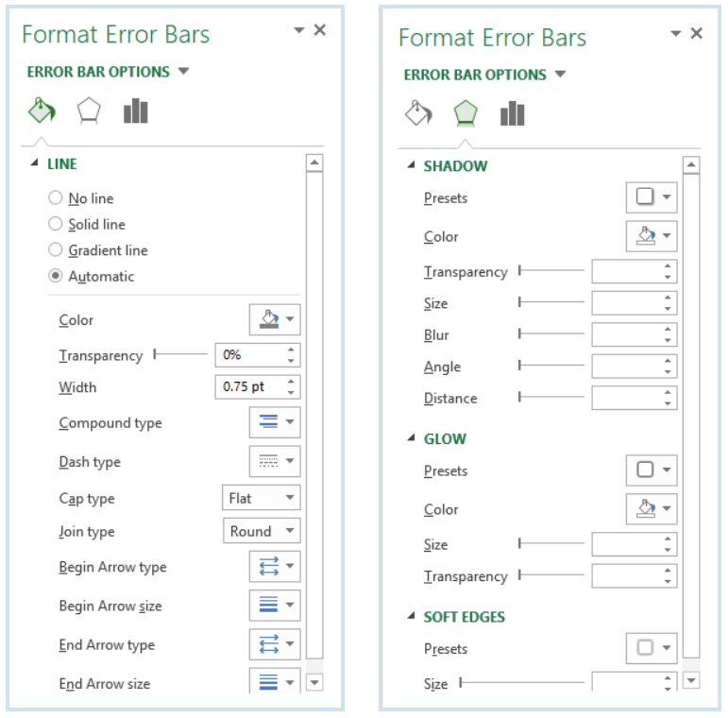
Task: Collapse the SOFT EDGES section
Action: click(411, 616)
